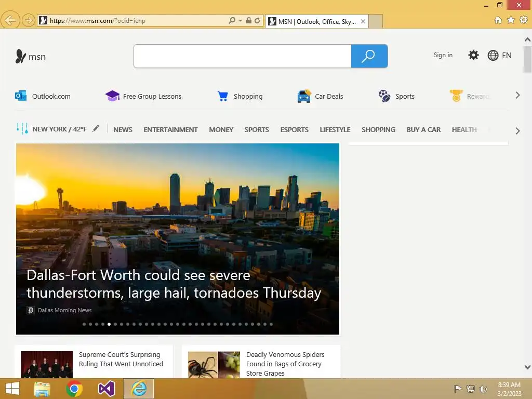Open the address bar autocomplete dropdown arrow

[x=240, y=20]
